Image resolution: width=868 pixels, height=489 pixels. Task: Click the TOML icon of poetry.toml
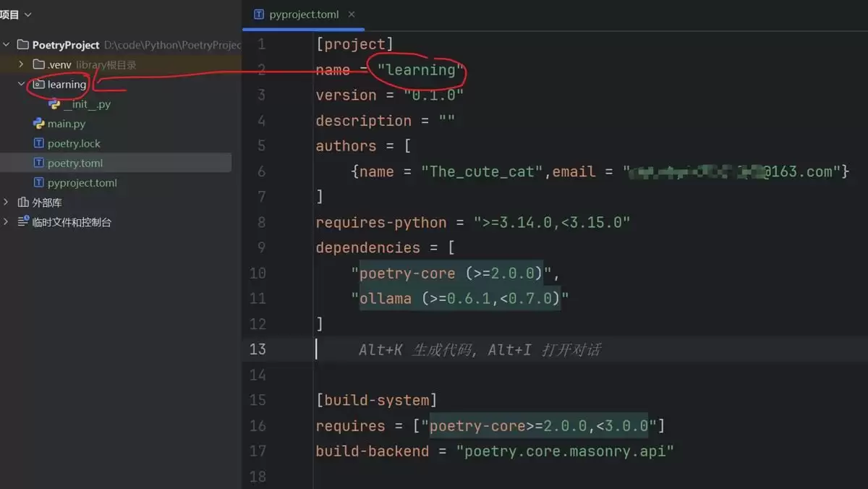click(x=39, y=163)
